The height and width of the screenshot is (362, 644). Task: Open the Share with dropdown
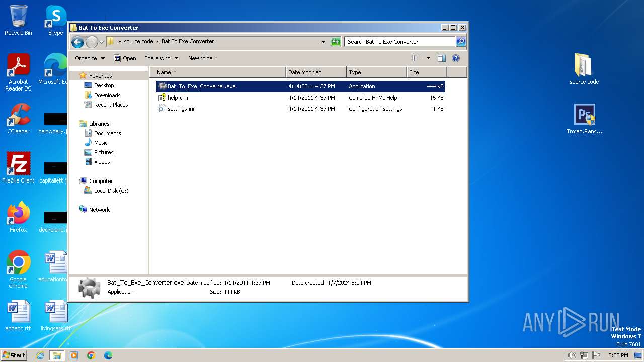click(x=160, y=58)
